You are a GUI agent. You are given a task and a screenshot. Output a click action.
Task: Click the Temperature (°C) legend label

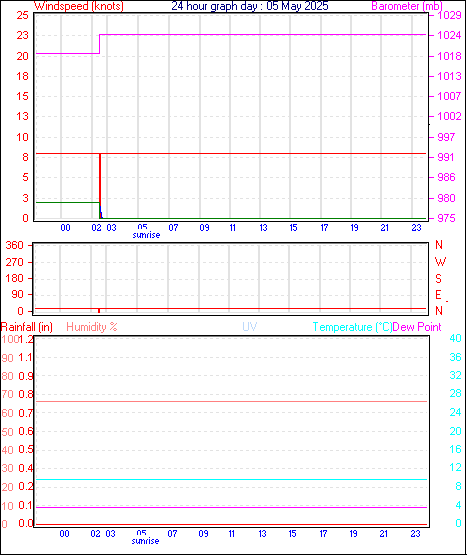pyautogui.click(x=352, y=327)
